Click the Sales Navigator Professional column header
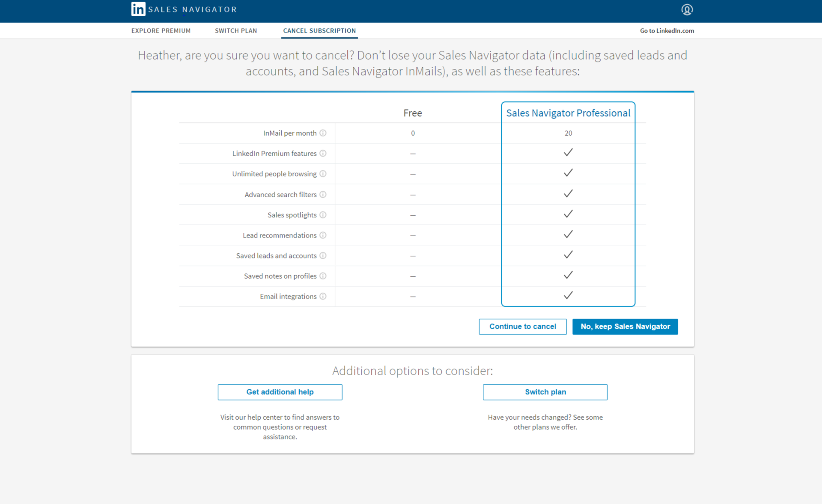Image resolution: width=822 pixels, height=504 pixels. point(568,113)
